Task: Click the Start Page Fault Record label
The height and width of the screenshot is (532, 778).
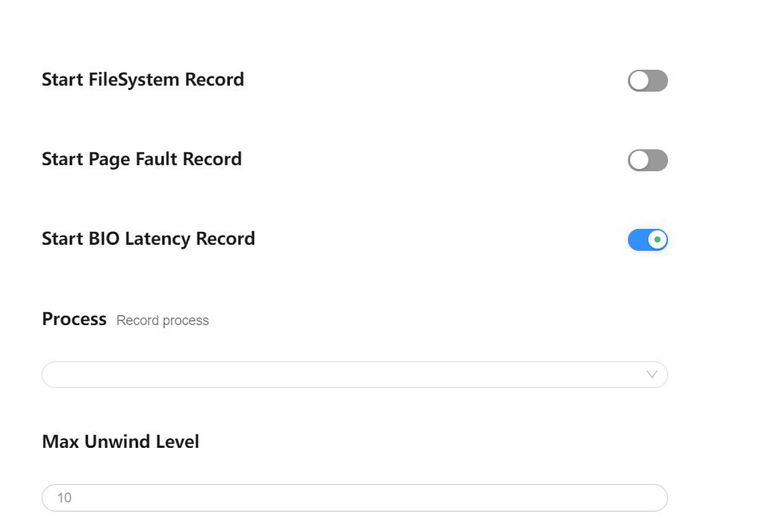Action: coord(142,159)
